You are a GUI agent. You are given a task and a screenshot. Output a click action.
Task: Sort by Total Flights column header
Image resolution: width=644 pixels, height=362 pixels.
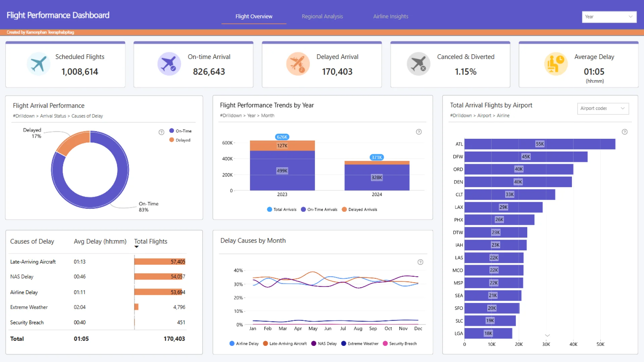tap(151, 241)
